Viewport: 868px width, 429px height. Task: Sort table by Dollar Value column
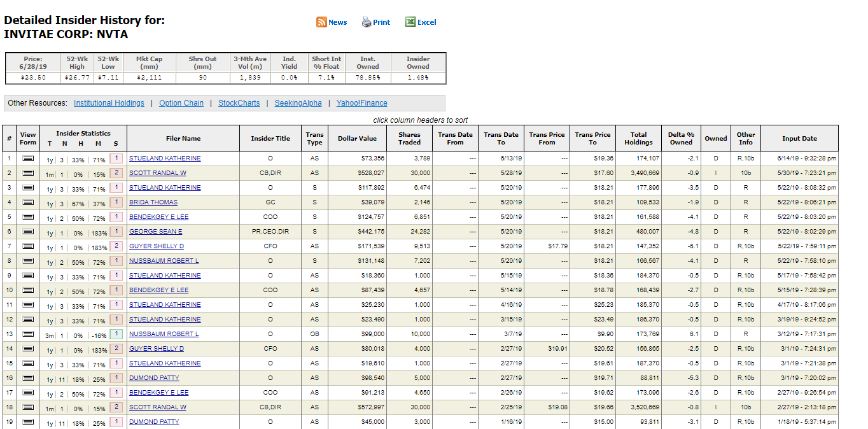tap(357, 139)
